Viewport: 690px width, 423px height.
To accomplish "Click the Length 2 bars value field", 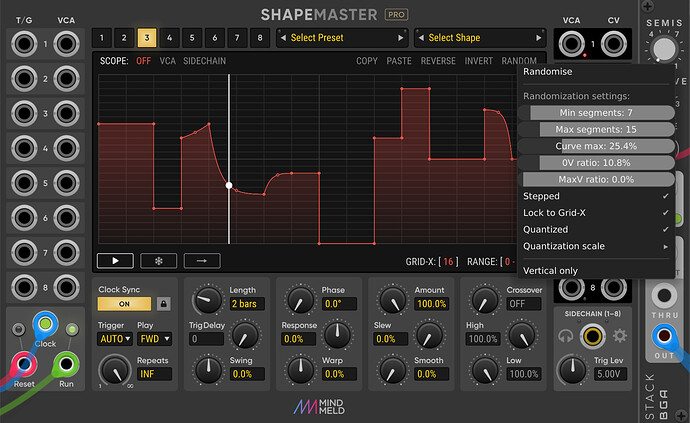I will click(x=247, y=304).
